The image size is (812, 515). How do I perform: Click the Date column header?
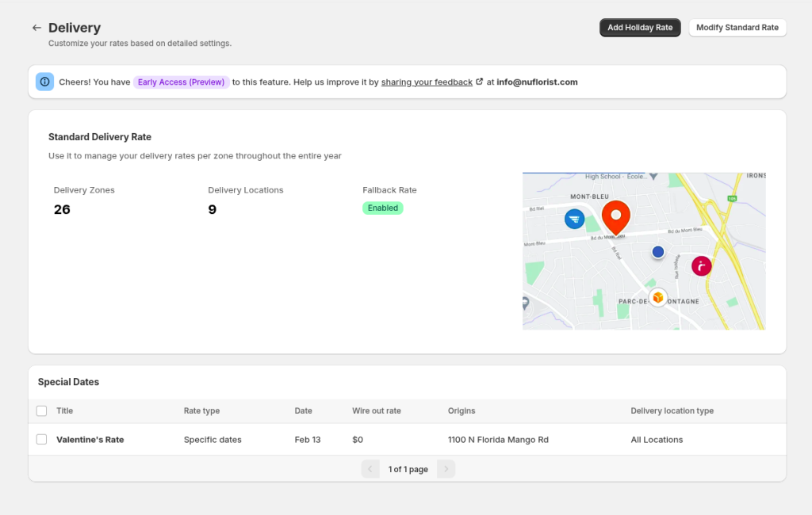(x=303, y=410)
